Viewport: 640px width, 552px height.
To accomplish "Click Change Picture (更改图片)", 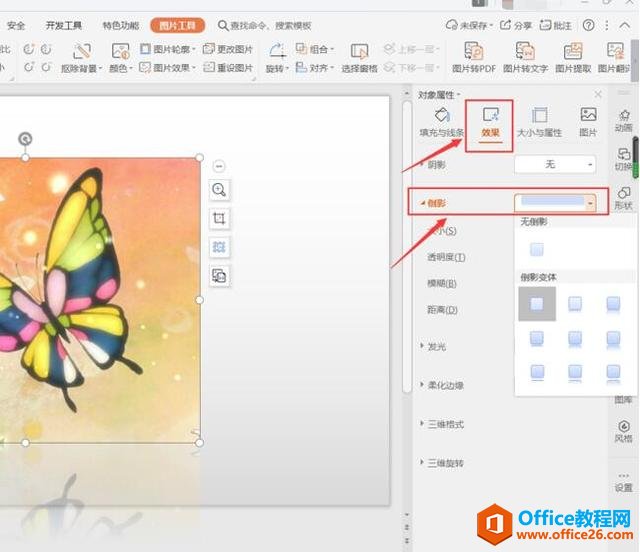I will point(228,49).
